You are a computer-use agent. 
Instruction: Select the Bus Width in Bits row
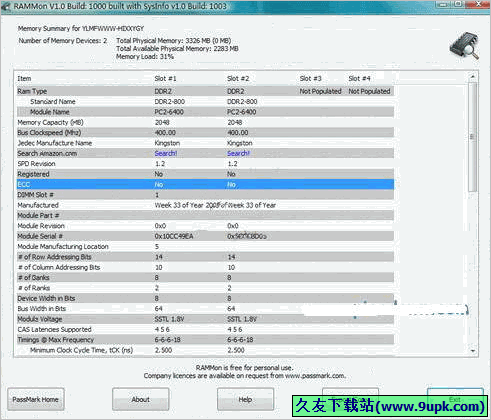pos(205,308)
